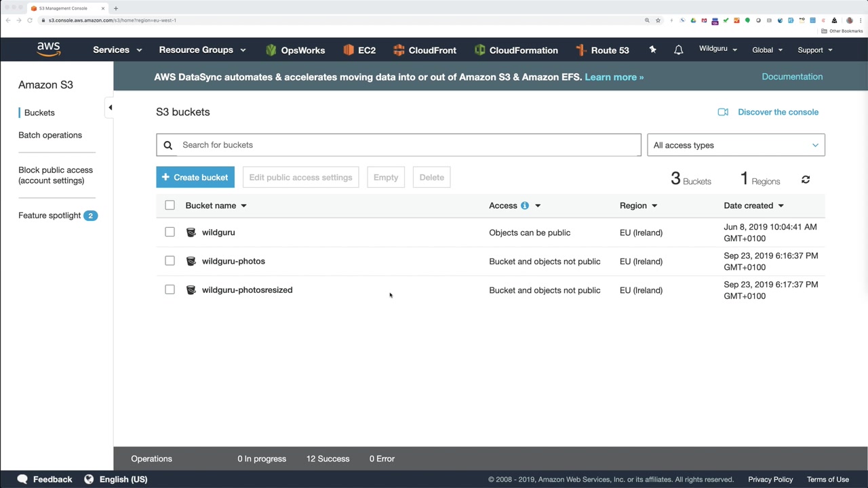Click the Access column info icon
This screenshot has width=868, height=488.
[x=525, y=205]
